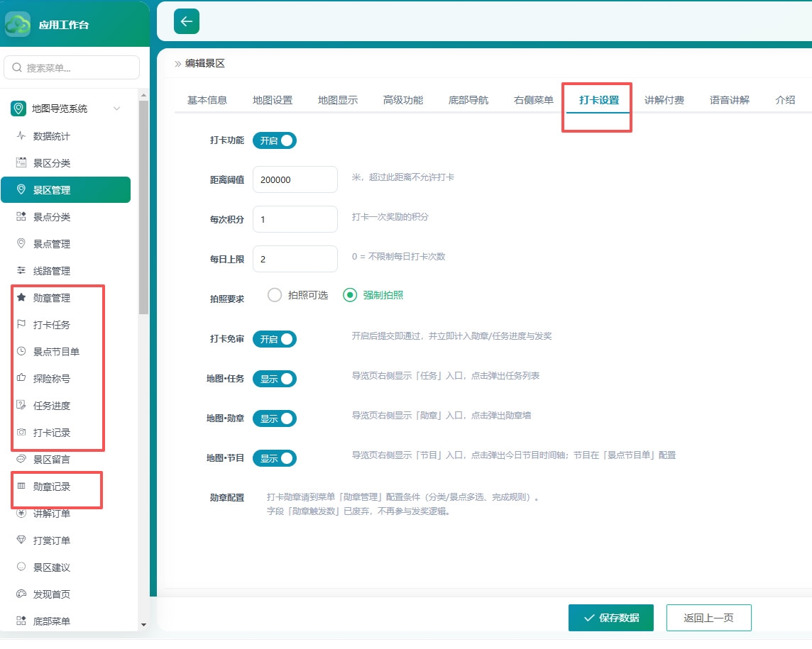The image size is (812, 649).
Task: Click the 景区分类 calendar icon
Action: click(x=21, y=162)
